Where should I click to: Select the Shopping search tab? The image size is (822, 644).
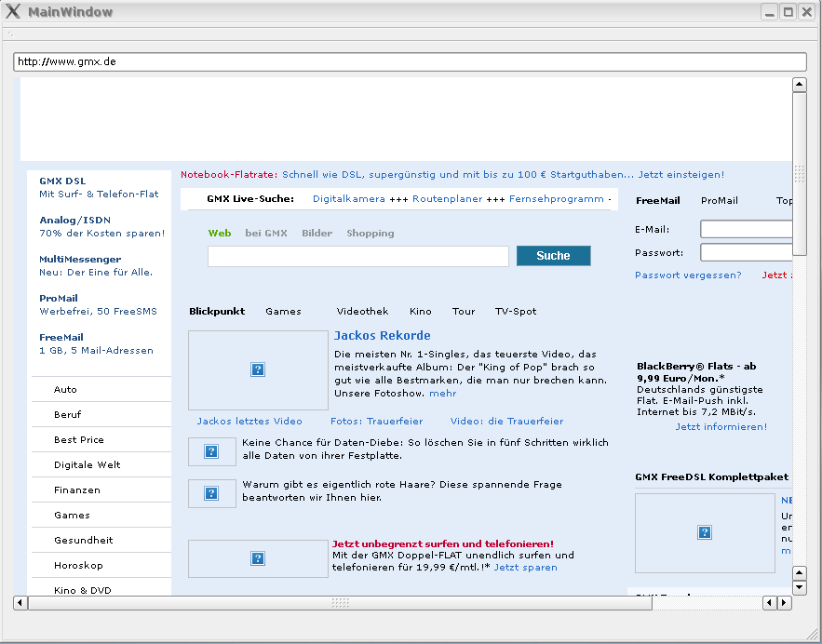pos(371,234)
